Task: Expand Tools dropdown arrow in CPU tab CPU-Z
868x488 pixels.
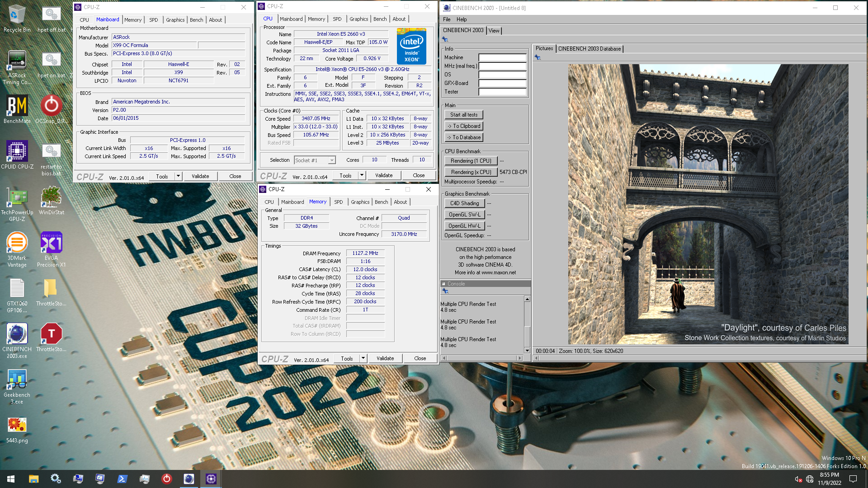Action: 362,175
